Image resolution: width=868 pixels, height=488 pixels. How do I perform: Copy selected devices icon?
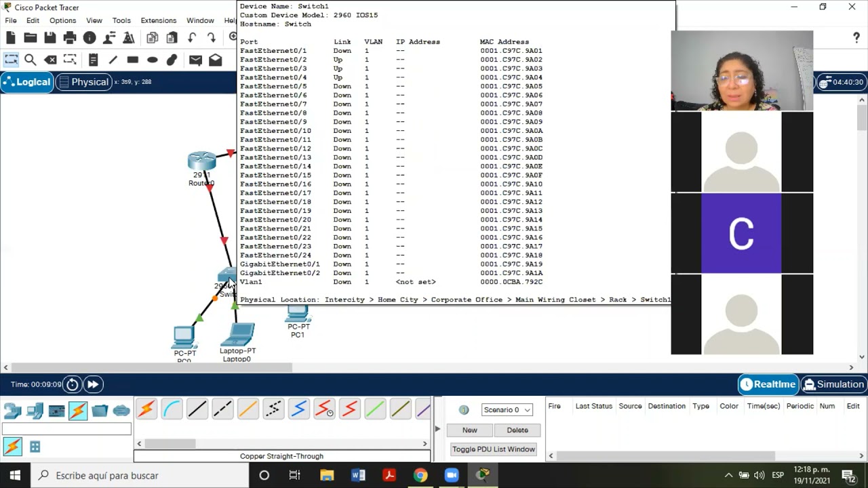(x=152, y=37)
